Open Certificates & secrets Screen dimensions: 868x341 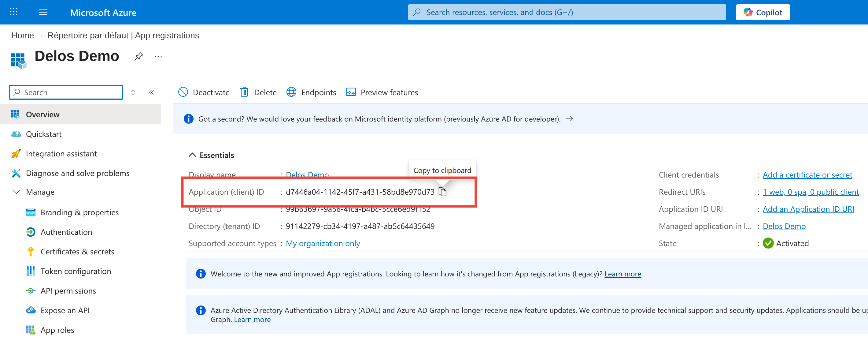pos(70,251)
